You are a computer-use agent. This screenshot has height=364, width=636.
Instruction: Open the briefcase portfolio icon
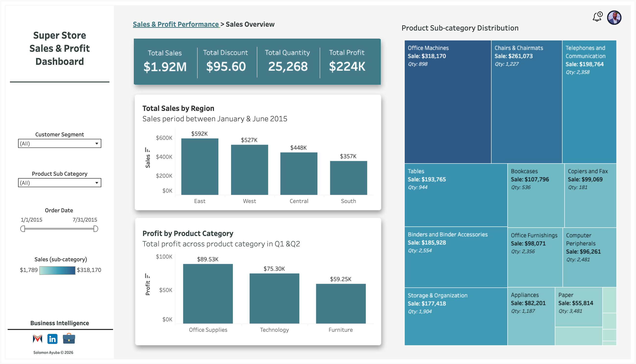click(69, 339)
